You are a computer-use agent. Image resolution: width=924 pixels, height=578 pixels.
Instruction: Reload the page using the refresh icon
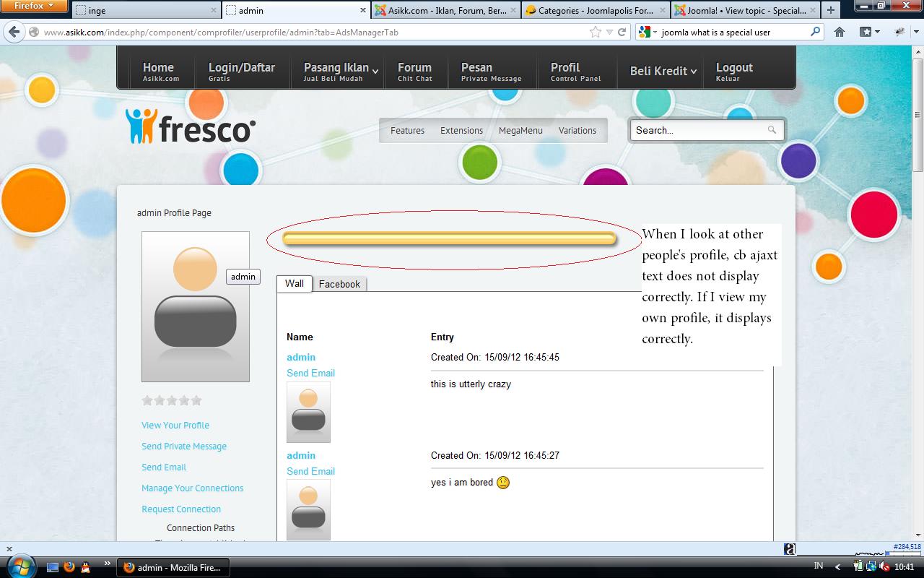tap(622, 32)
